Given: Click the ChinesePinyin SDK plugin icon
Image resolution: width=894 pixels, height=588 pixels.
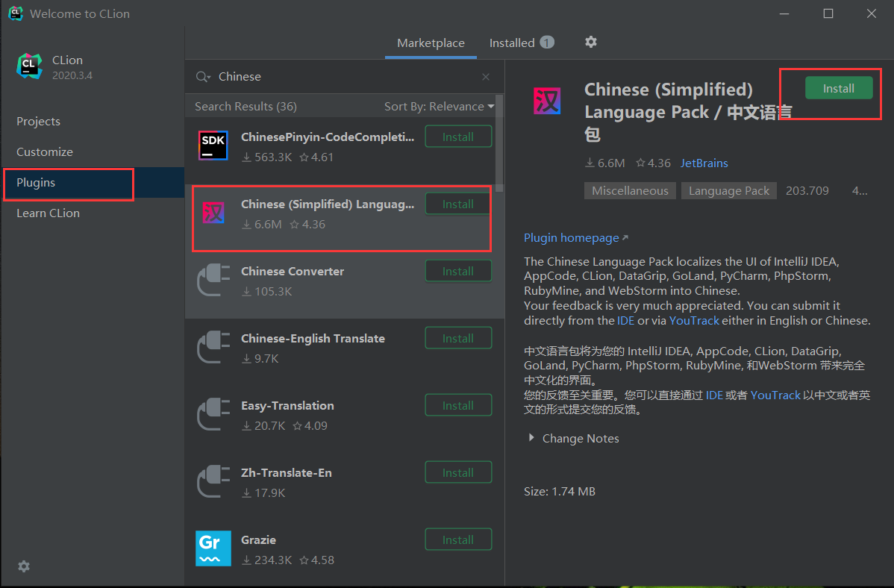Looking at the screenshot, I should pyautogui.click(x=213, y=146).
